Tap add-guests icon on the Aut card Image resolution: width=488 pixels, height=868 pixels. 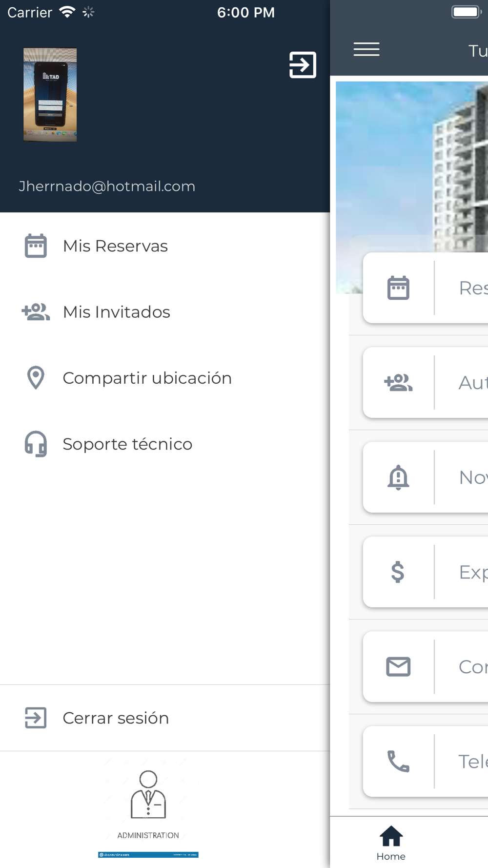(398, 382)
